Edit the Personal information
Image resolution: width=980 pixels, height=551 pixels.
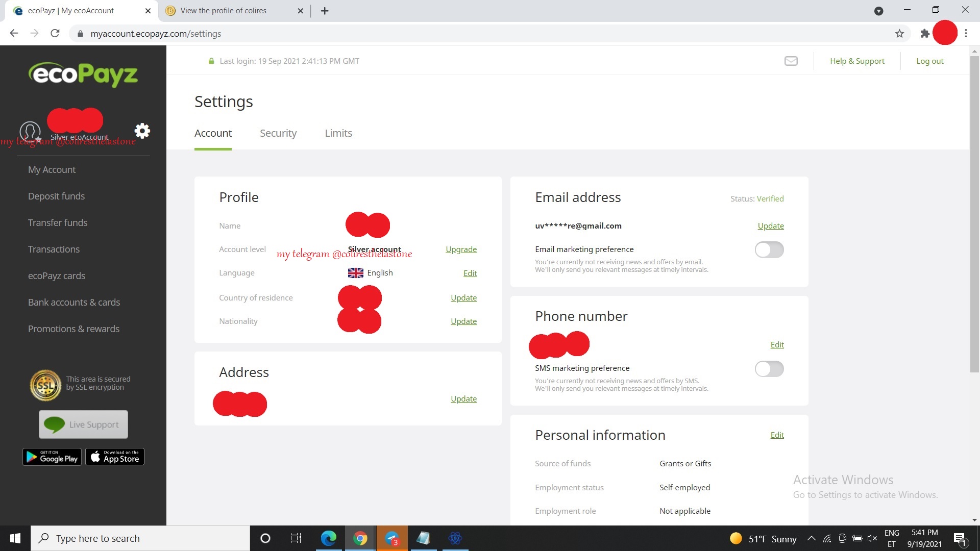pyautogui.click(x=777, y=435)
